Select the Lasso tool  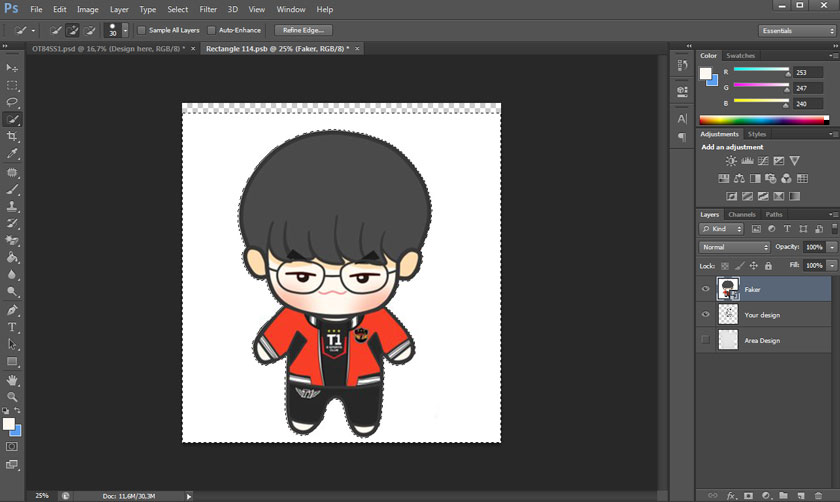pyautogui.click(x=13, y=102)
